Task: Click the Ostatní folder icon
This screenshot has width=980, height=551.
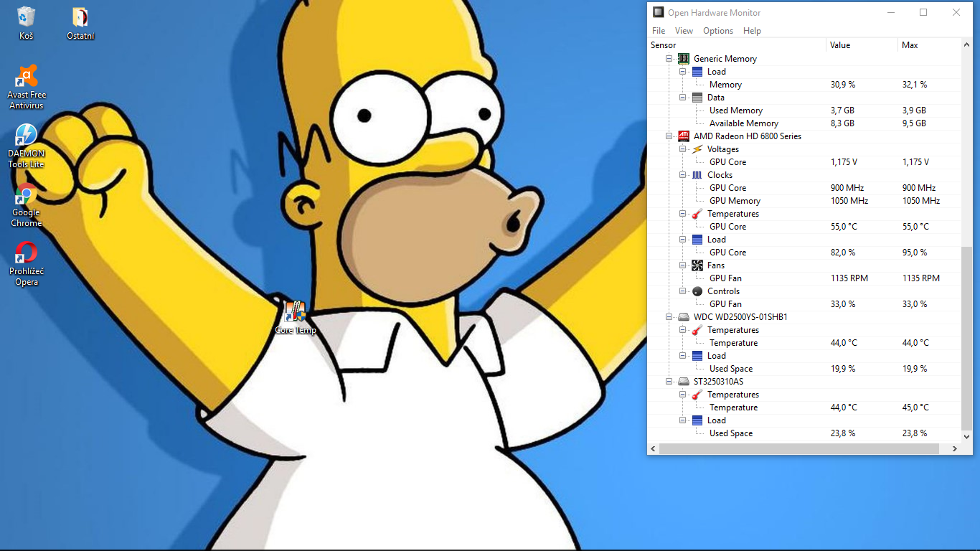Action: click(x=80, y=18)
